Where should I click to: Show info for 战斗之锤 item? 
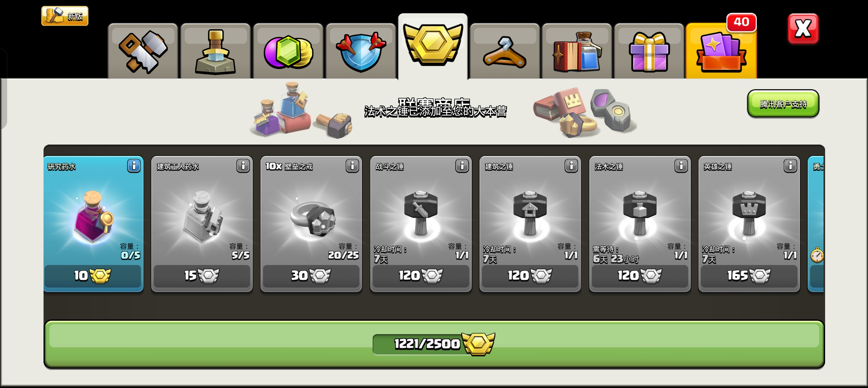pos(462,166)
